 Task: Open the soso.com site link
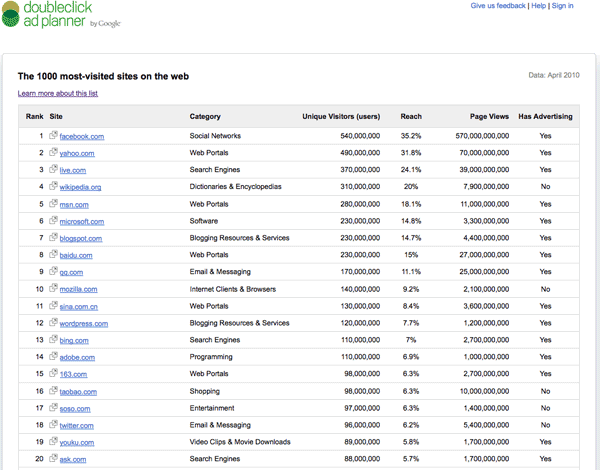75,408
